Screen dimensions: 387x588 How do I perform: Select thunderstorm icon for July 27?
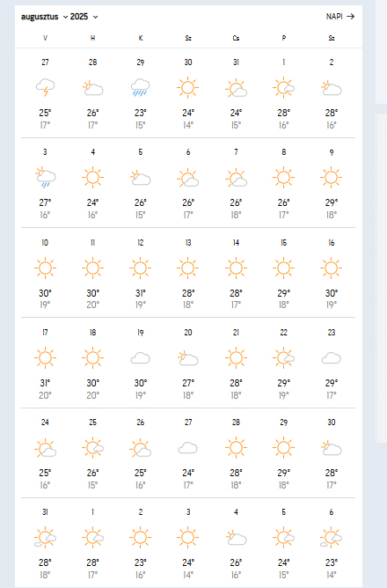45,87
